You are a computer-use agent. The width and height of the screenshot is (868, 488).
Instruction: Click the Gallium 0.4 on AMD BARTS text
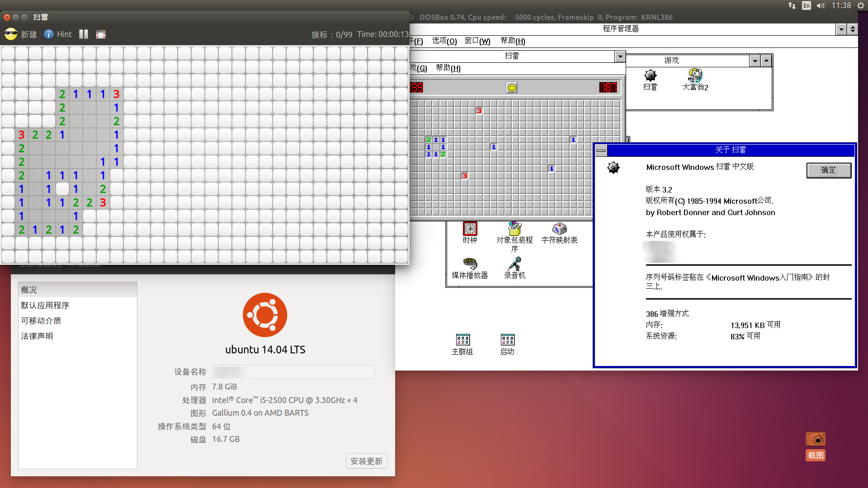[260, 413]
